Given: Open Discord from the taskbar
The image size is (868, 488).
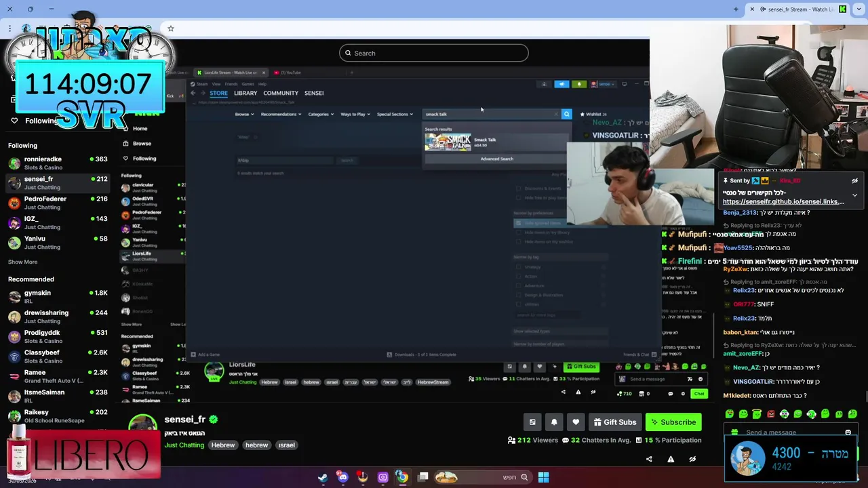Looking at the screenshot, I should click(342, 477).
